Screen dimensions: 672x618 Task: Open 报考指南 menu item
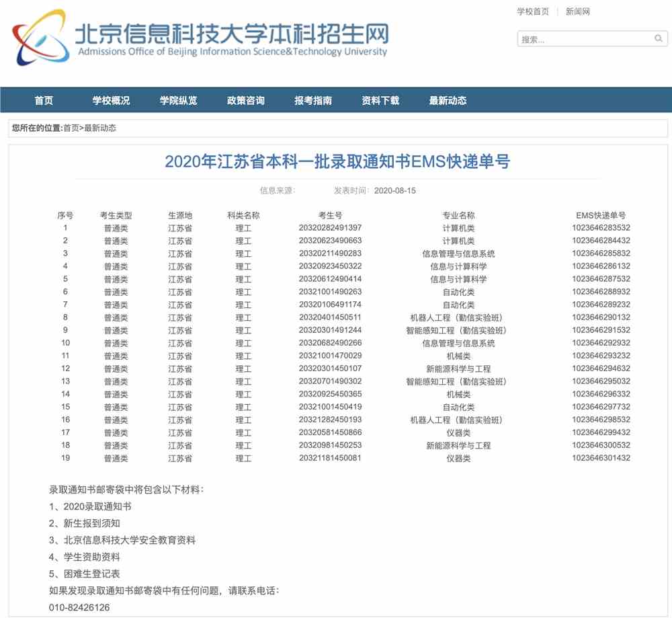[x=313, y=100]
